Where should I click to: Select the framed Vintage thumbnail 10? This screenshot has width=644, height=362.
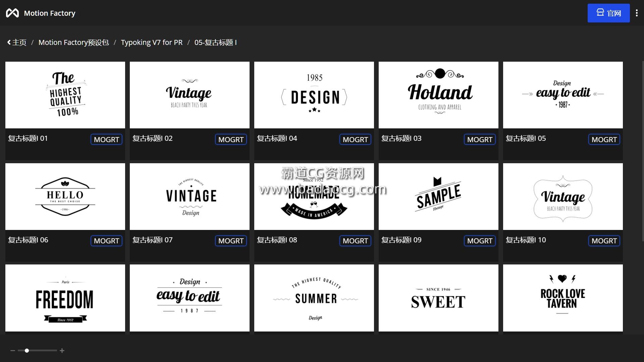pyautogui.click(x=563, y=196)
